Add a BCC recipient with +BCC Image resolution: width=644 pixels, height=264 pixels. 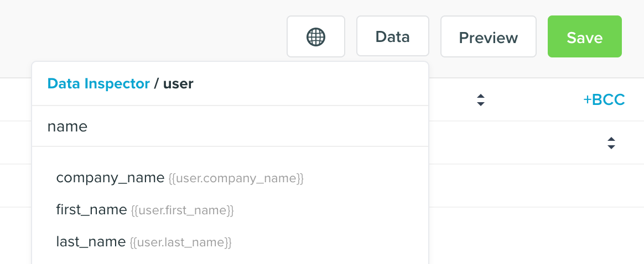click(x=604, y=100)
